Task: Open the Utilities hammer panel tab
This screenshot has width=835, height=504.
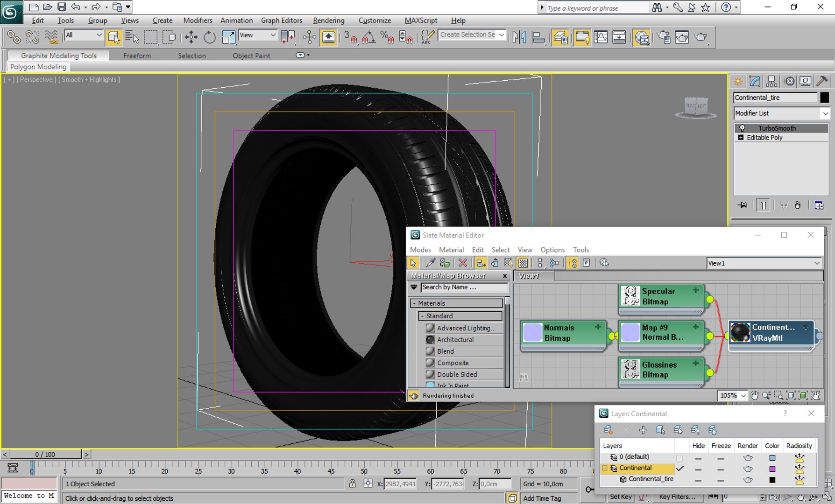Action: point(822,81)
